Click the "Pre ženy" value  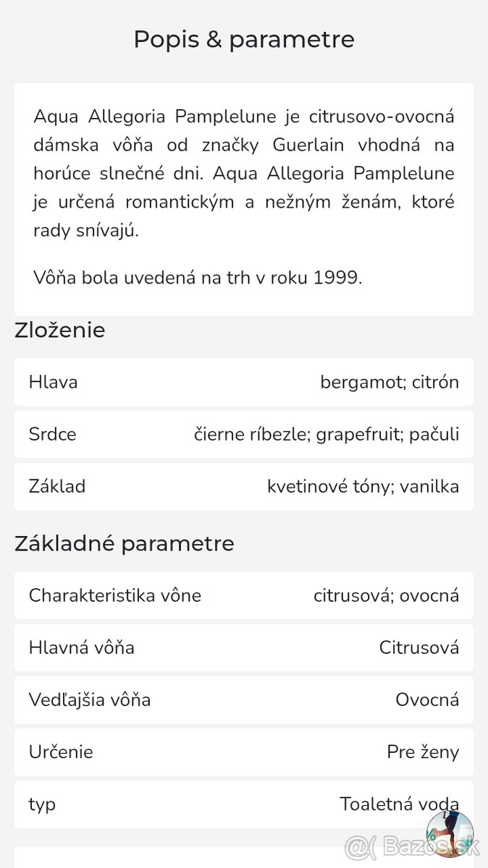point(423,752)
